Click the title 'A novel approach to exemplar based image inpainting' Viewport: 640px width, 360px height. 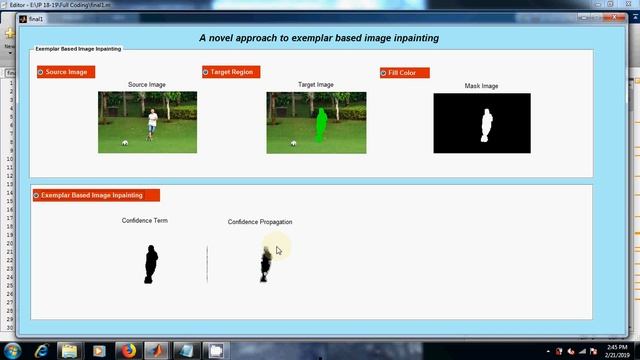click(319, 38)
